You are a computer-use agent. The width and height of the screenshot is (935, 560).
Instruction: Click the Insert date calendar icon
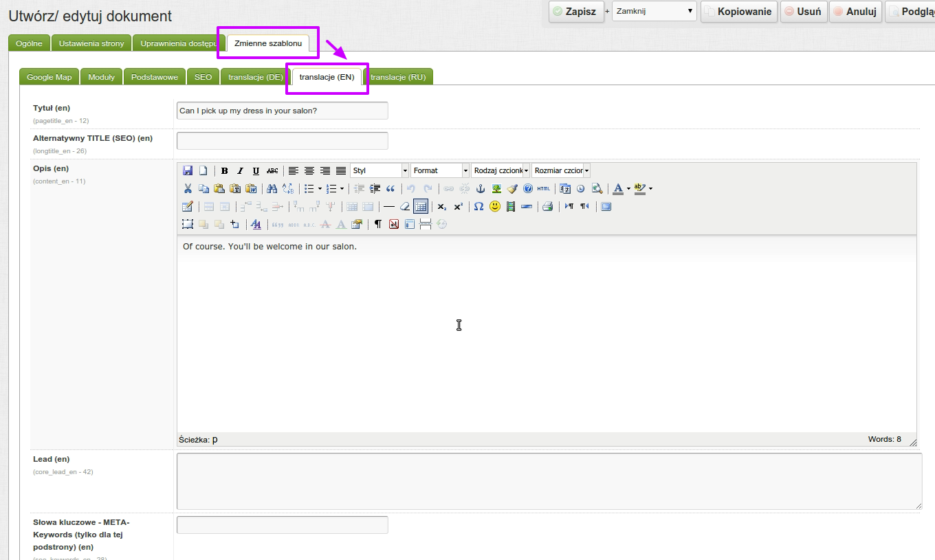564,188
